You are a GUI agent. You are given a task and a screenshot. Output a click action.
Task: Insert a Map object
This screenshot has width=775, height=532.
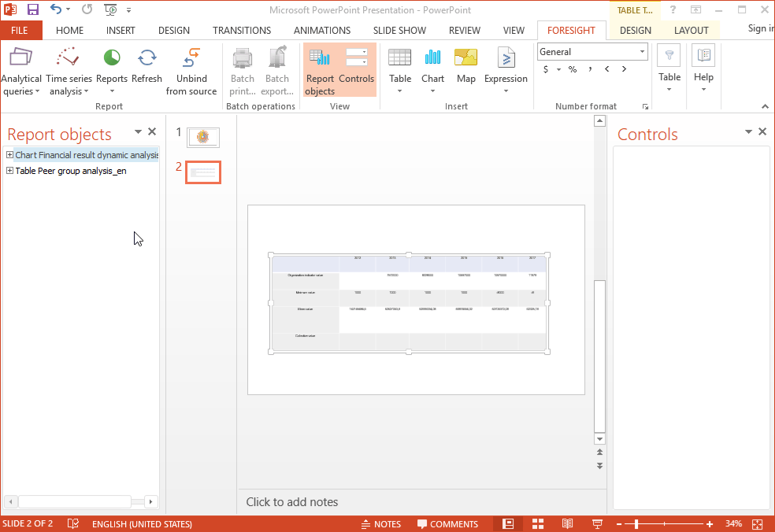[x=465, y=66]
